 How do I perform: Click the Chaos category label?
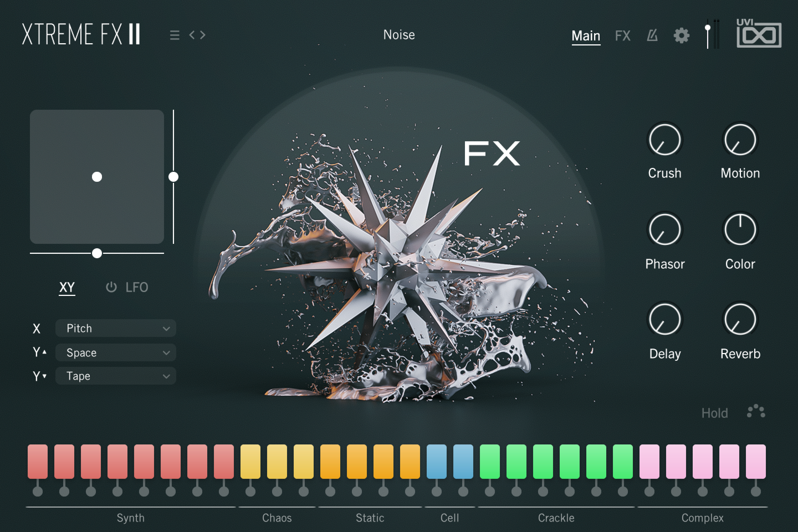pyautogui.click(x=277, y=518)
